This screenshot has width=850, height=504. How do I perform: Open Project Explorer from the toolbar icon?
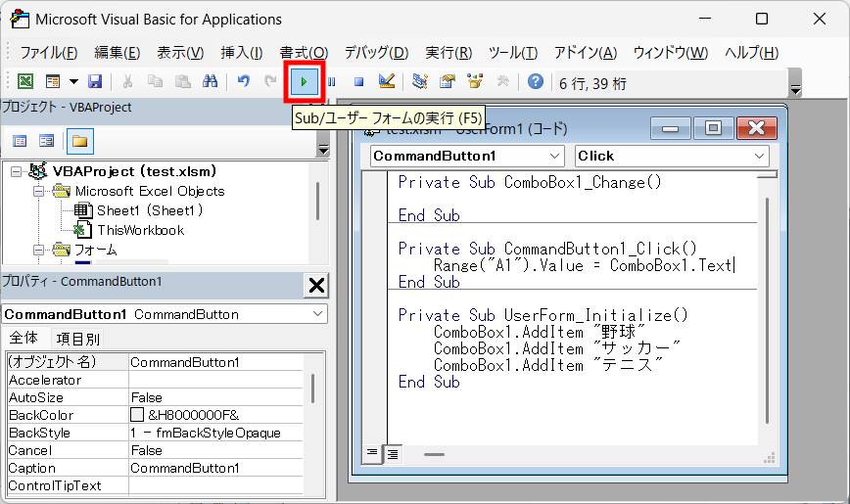(419, 82)
